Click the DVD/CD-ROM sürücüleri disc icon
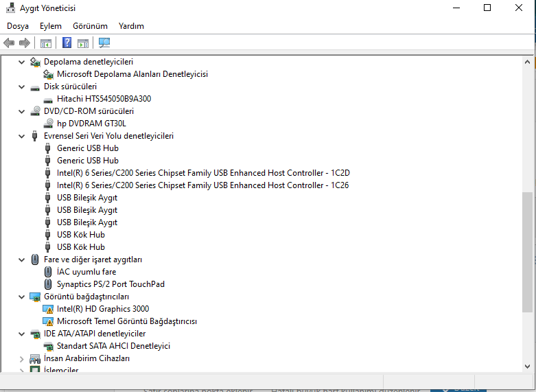The width and height of the screenshot is (536, 392). pos(35,111)
